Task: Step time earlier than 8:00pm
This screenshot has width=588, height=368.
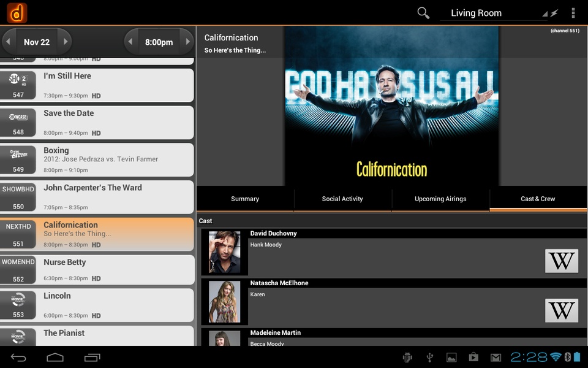Action: click(x=130, y=42)
